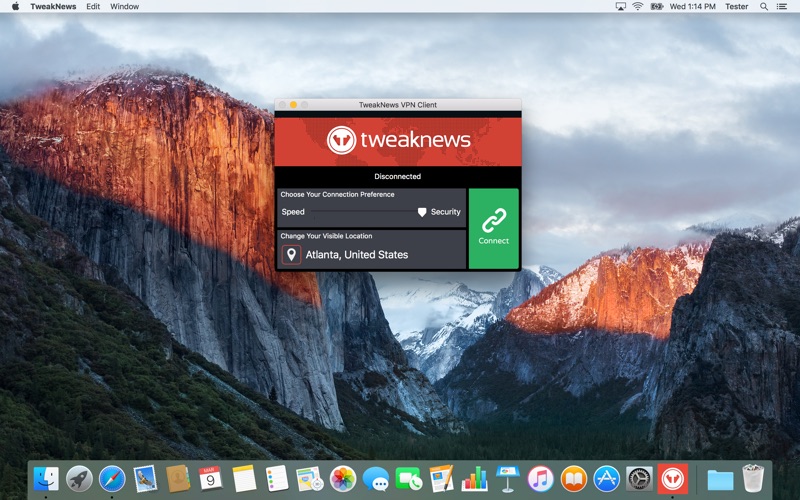This screenshot has height=500, width=800.
Task: Open the Downloads folder in Dock
Action: (720, 480)
